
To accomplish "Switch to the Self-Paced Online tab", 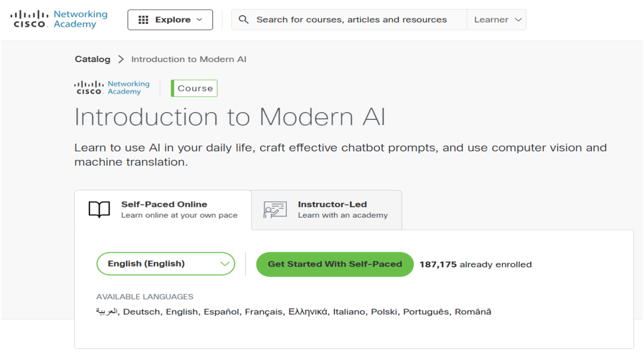I will (163, 209).
